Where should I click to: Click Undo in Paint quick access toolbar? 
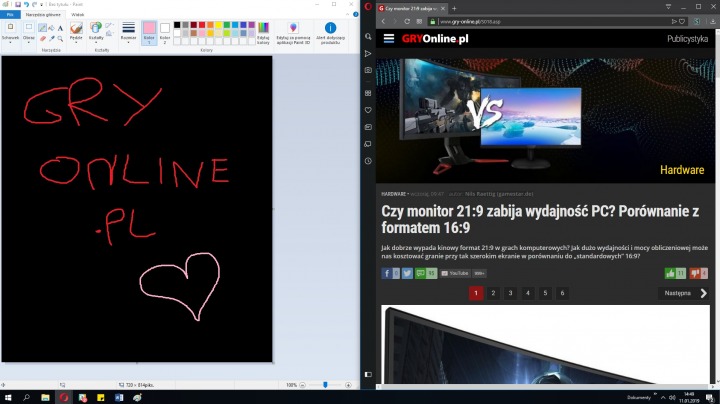click(26, 4)
